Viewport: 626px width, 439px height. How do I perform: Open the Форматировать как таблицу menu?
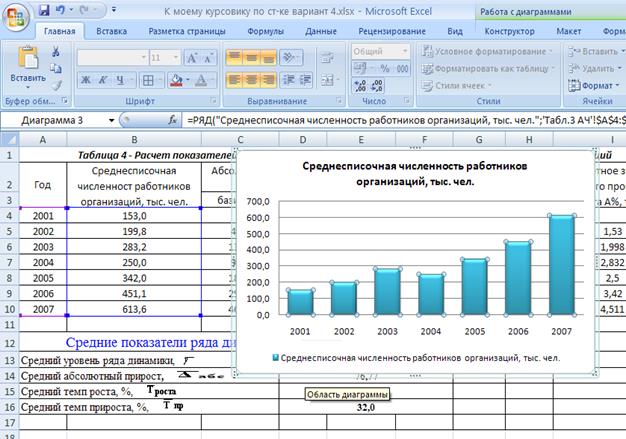tap(488, 69)
